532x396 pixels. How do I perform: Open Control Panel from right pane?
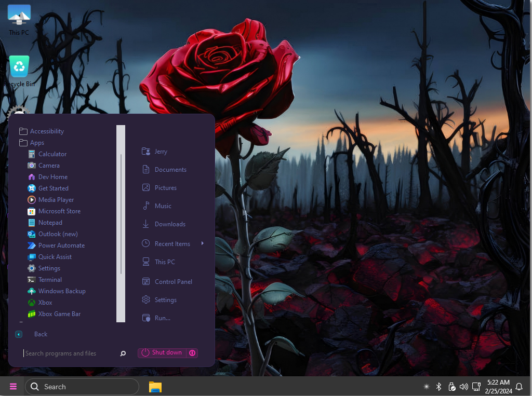(173, 282)
